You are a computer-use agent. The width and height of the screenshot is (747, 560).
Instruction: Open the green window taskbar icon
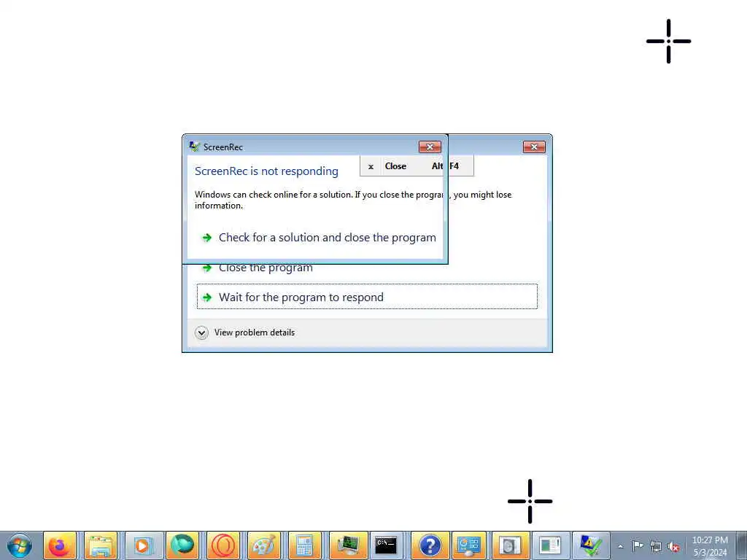pyautogui.click(x=550, y=545)
